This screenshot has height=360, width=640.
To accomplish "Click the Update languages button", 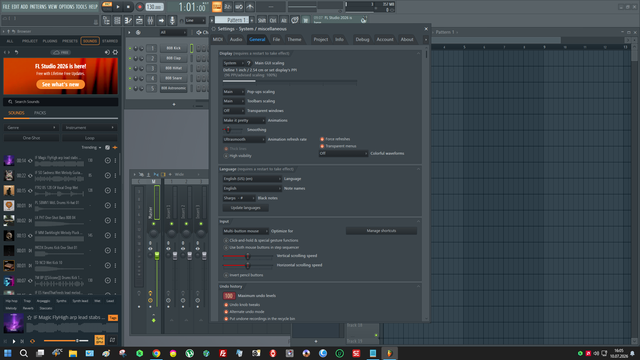I will click(245, 208).
